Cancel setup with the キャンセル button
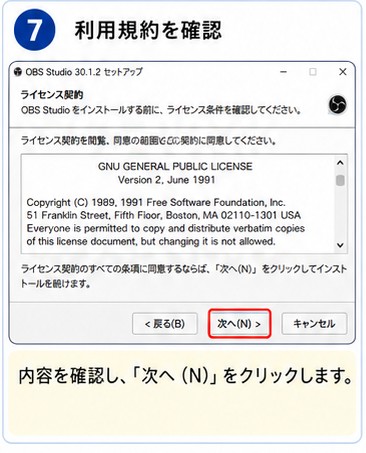Screen dimensions: 366x453 314,323
